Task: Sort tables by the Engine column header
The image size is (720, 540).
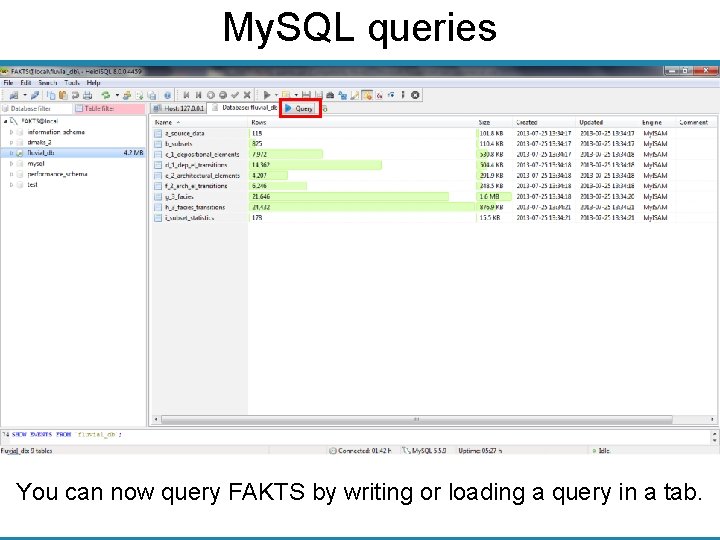Action: tap(657, 122)
